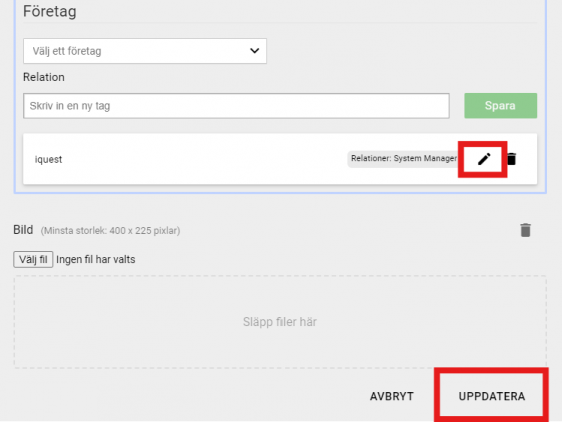Click the pencil edit icon for iquest
The height and width of the screenshot is (422, 562).
(484, 159)
